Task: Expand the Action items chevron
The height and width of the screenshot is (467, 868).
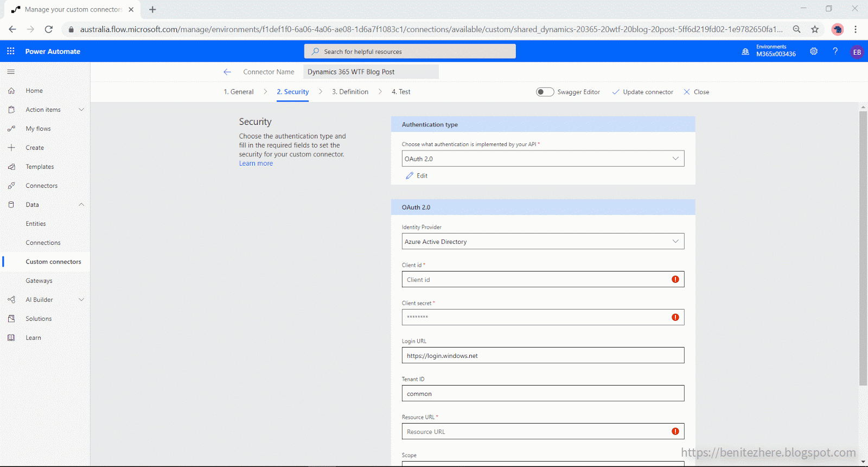Action: [x=81, y=110]
